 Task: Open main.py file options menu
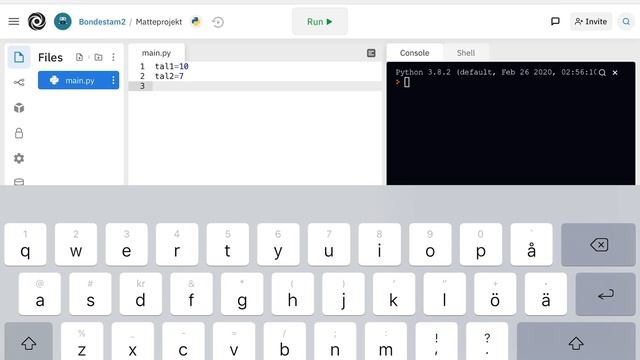coord(113,80)
